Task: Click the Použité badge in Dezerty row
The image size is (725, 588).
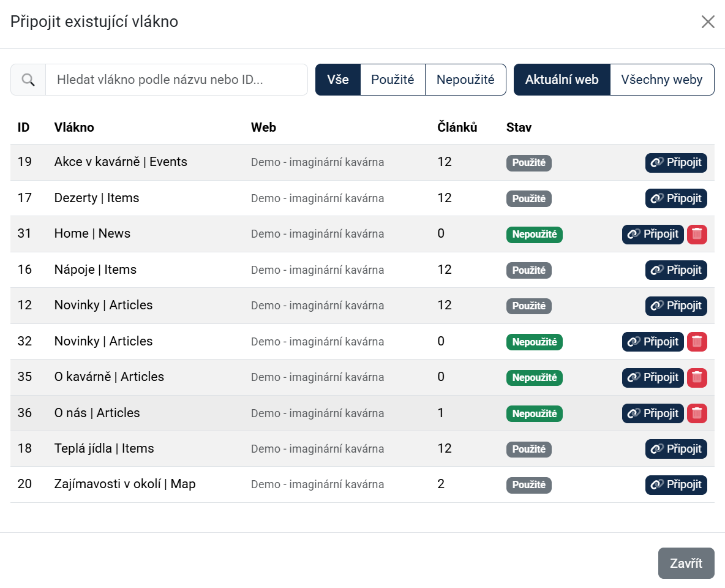Action: [x=529, y=198]
